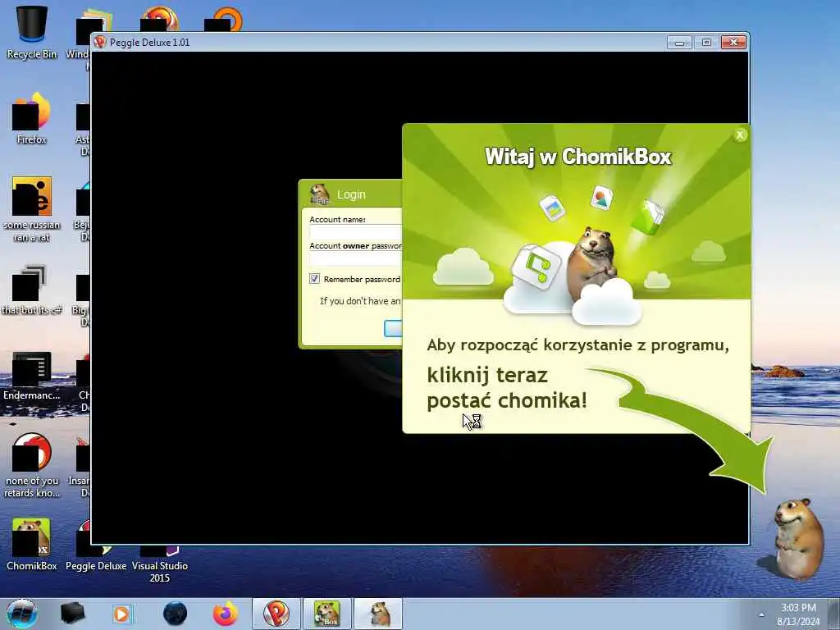Toggle the Remember password checkbox
This screenshot has height=630, width=840.
pos(314,279)
